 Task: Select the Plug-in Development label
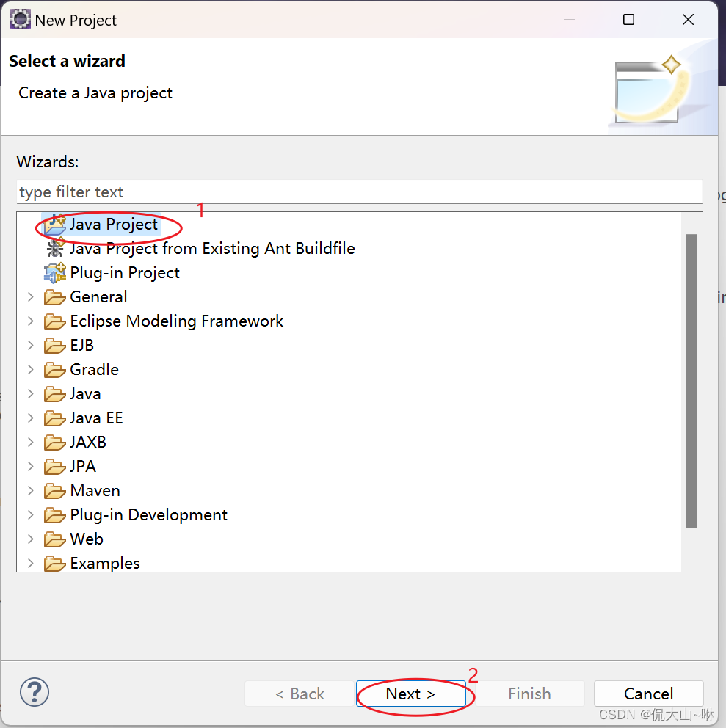[148, 514]
